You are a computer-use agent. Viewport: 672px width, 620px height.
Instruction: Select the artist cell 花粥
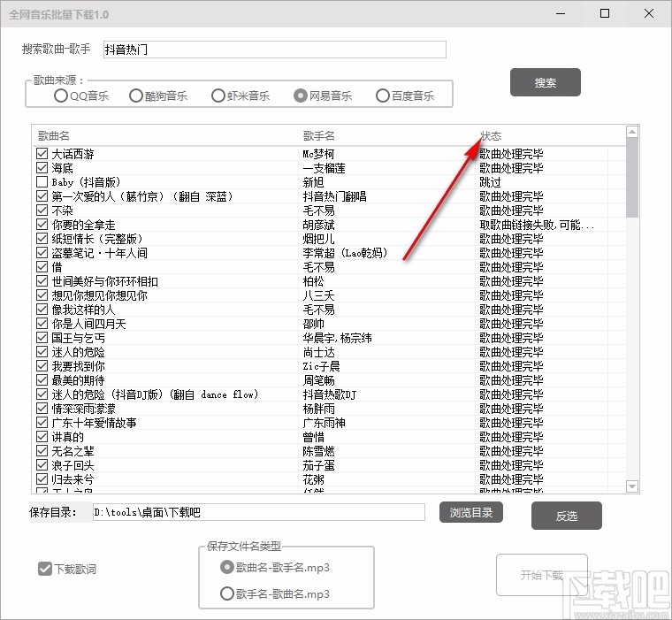pos(313,479)
